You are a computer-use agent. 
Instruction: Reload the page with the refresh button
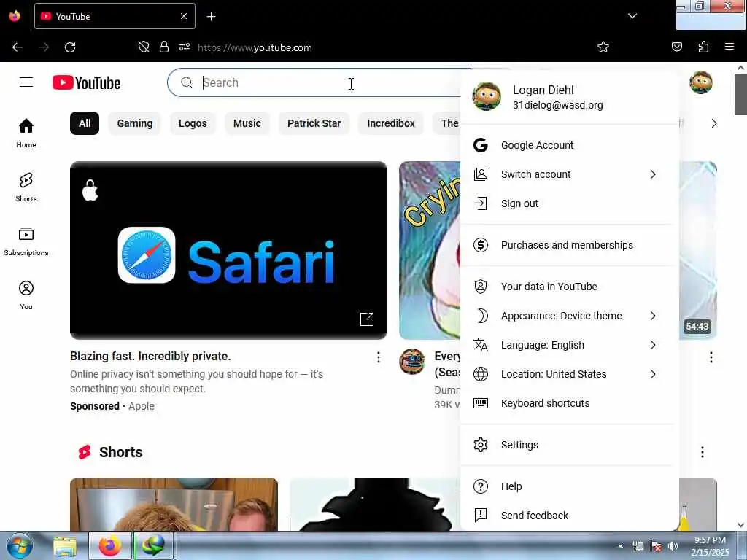pos(70,47)
